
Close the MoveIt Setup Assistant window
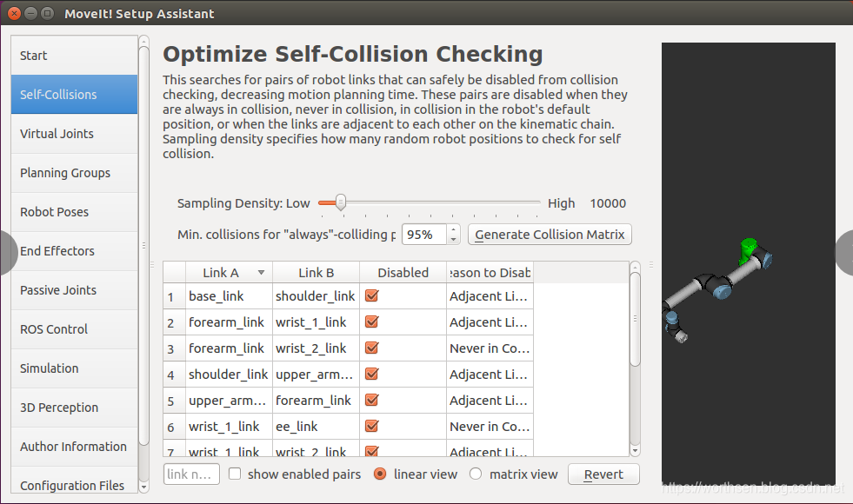pyautogui.click(x=15, y=14)
